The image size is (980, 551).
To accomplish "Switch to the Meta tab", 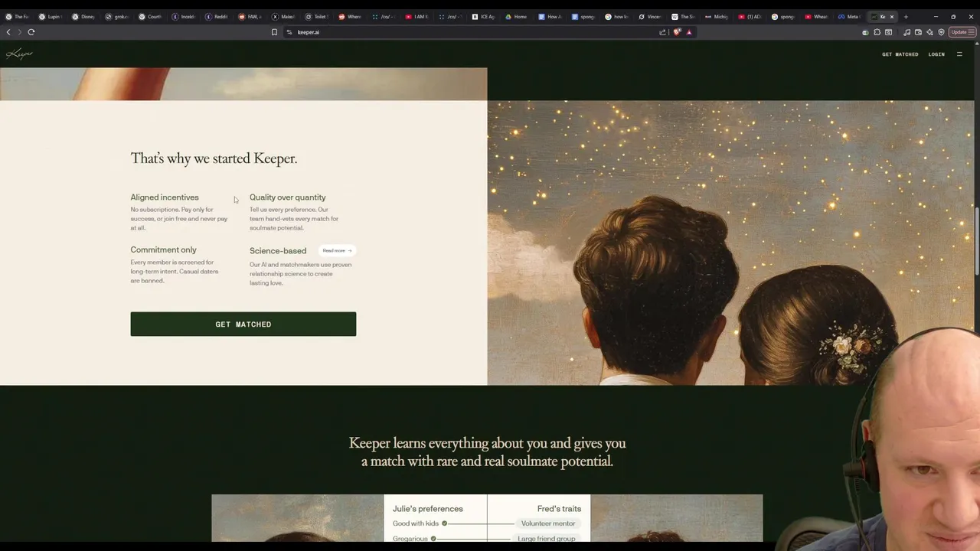I will point(850,16).
